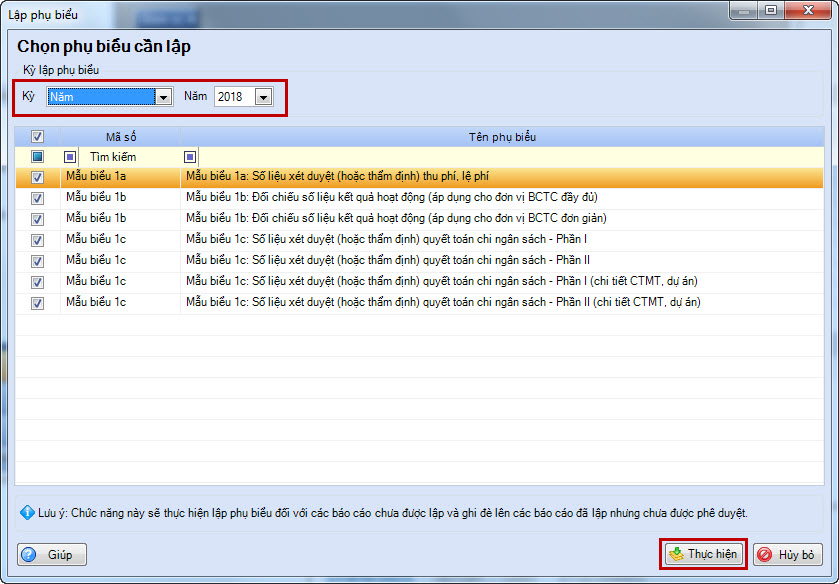The width and height of the screenshot is (839, 584).
Task: Click the Tìm kiếm search field
Action: tap(125, 157)
